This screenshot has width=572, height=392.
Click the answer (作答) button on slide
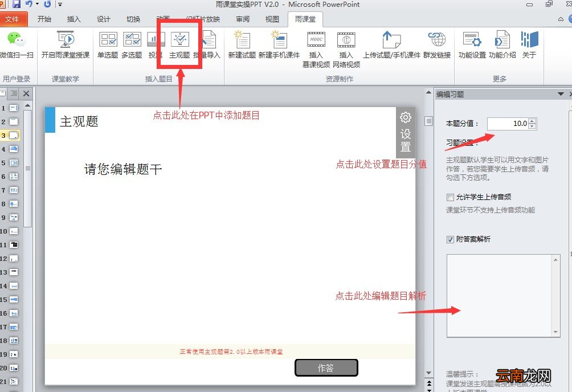326,368
